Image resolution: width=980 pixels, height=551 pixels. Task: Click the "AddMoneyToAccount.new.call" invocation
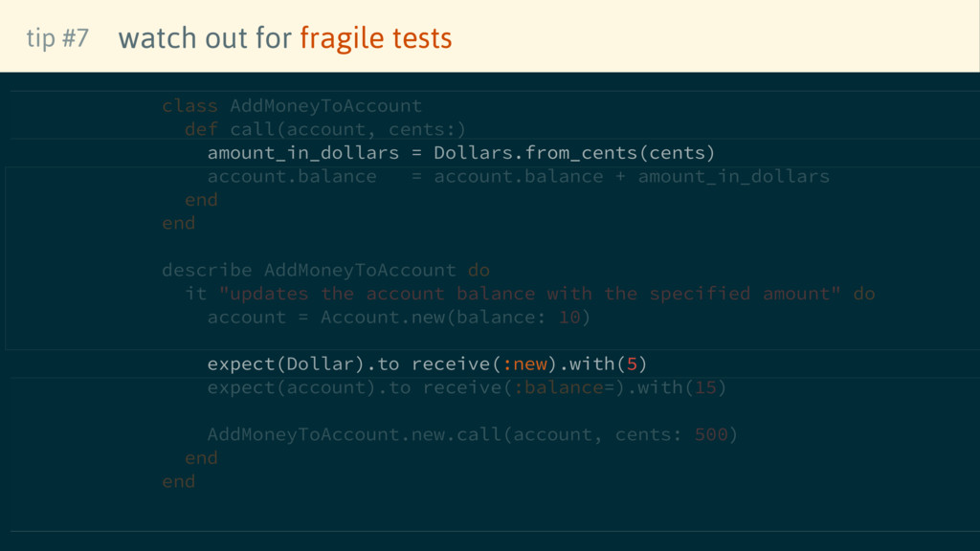coord(354,434)
